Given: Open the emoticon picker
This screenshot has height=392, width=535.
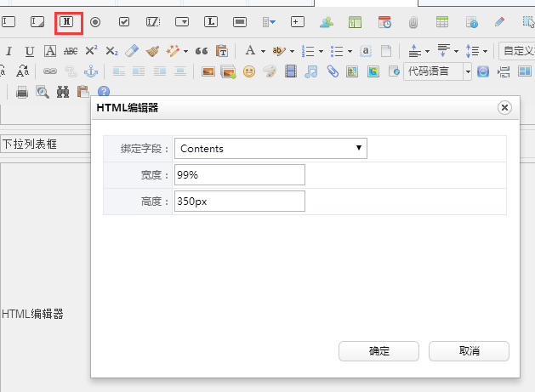Looking at the screenshot, I should click(249, 71).
